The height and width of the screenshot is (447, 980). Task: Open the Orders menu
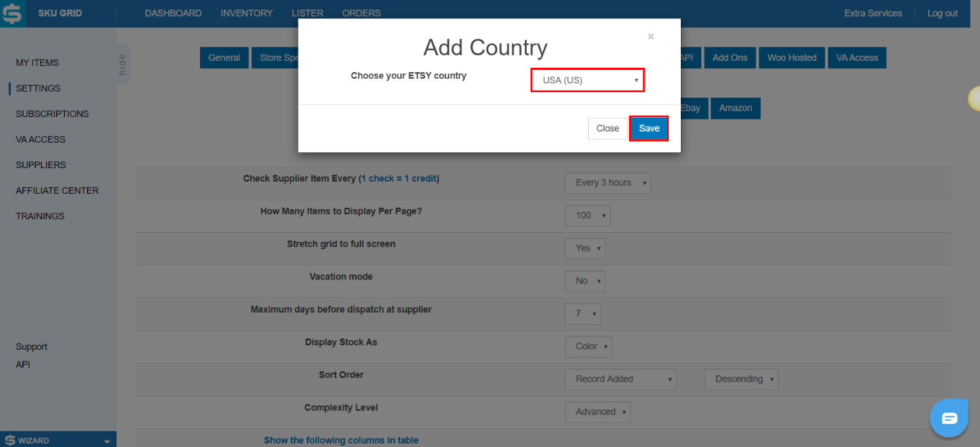click(361, 13)
